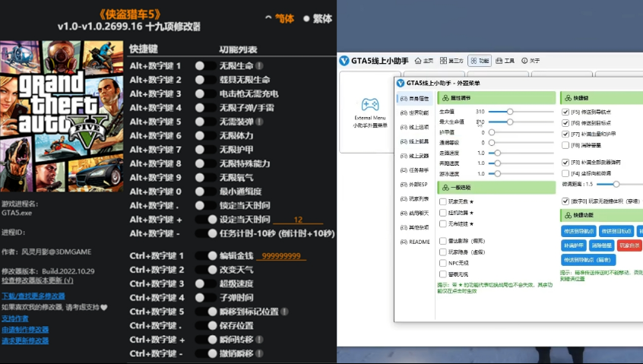
Task: Open 检查修改器版本更新 link
Action: click(37, 280)
